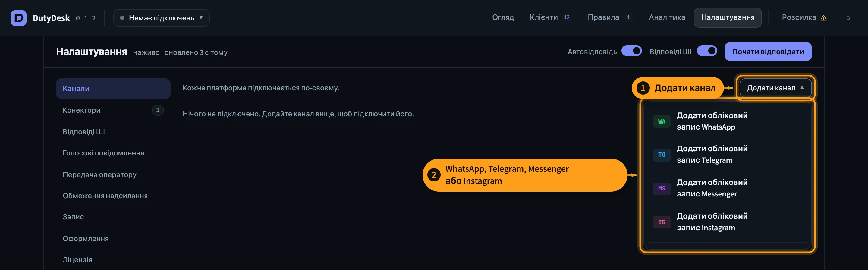Click the MS Messenger badge icon
This screenshot has width=868, height=270.
tap(662, 188)
